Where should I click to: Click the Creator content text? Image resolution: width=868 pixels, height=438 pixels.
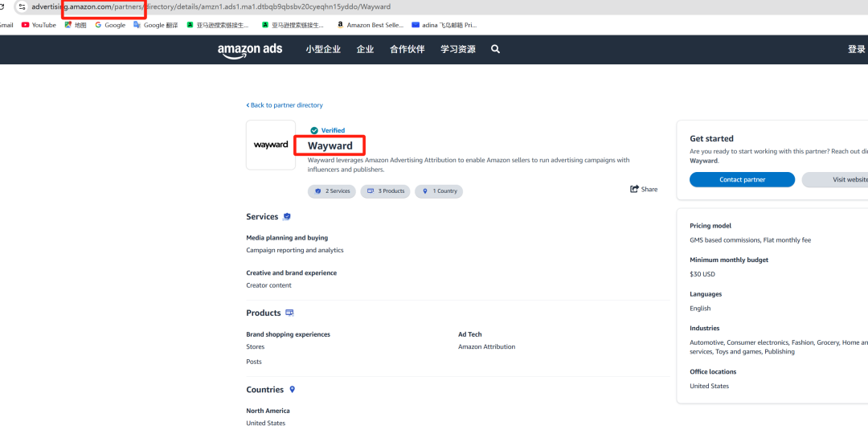269,286
